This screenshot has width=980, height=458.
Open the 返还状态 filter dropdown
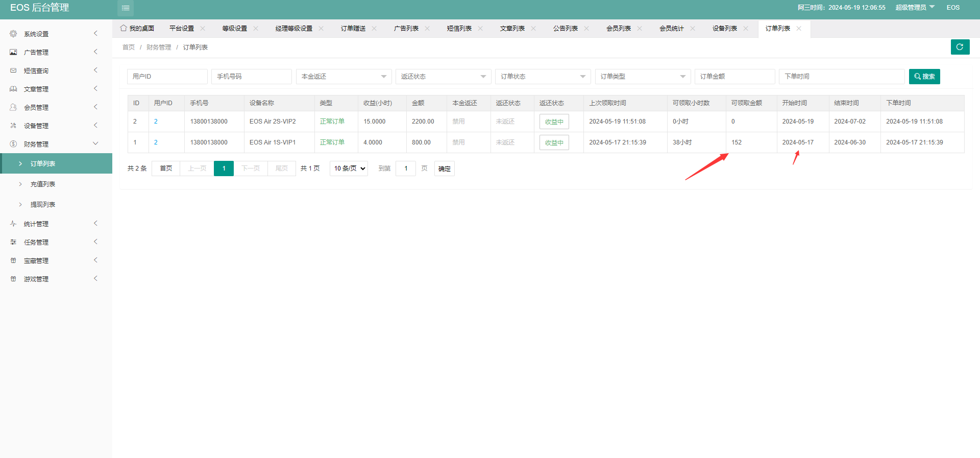point(443,77)
